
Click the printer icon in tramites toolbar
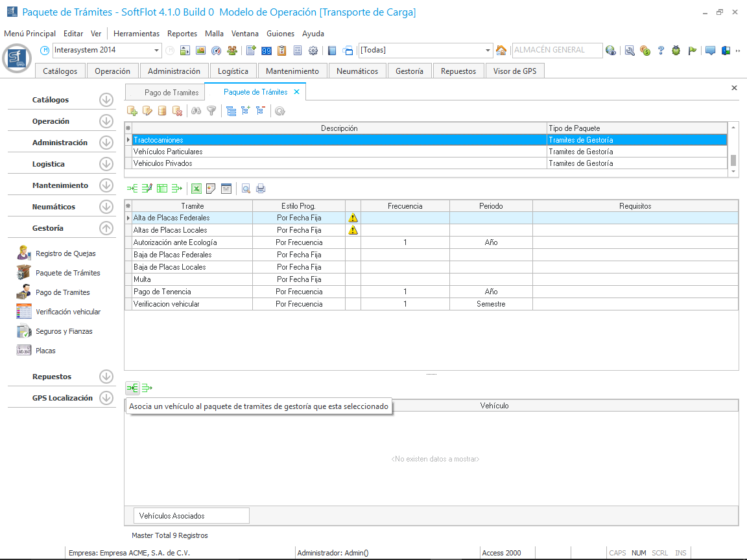click(x=261, y=189)
